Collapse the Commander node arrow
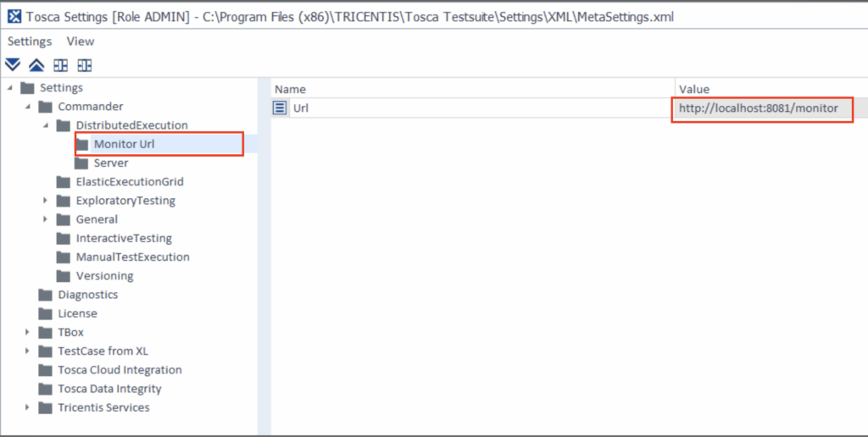Screen dimensions: 868x437 click(28, 107)
